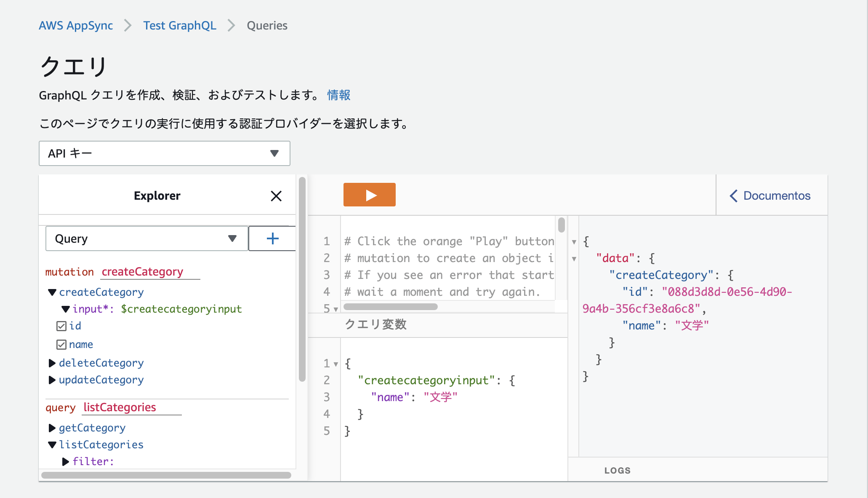Open the Query operation type dropdown
The image size is (868, 498).
146,238
